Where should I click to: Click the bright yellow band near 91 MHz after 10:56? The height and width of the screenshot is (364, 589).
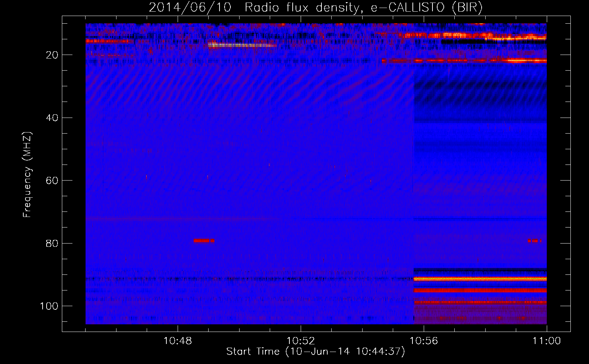[480, 279]
